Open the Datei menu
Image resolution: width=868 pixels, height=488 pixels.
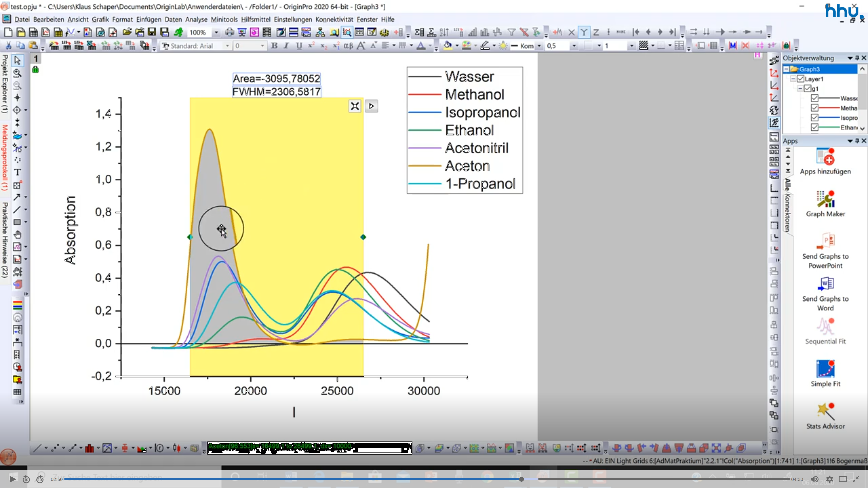pyautogui.click(x=22, y=19)
